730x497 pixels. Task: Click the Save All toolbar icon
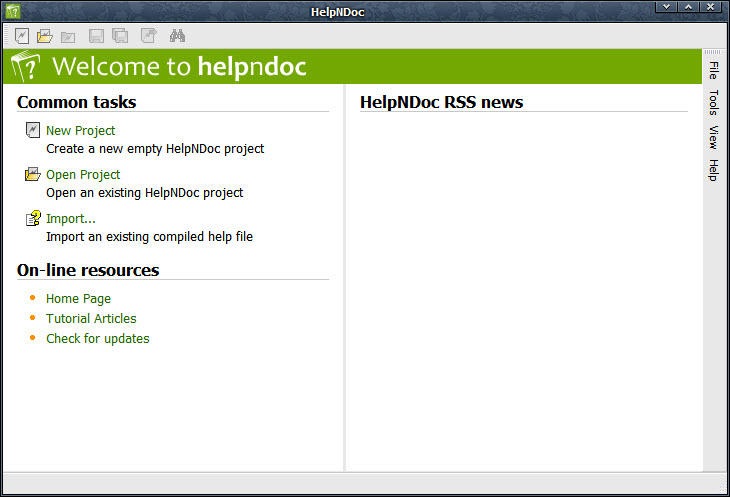(120, 36)
